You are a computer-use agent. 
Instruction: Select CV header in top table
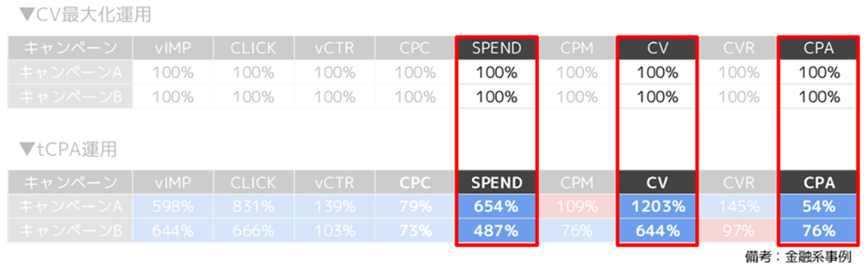coord(657,49)
